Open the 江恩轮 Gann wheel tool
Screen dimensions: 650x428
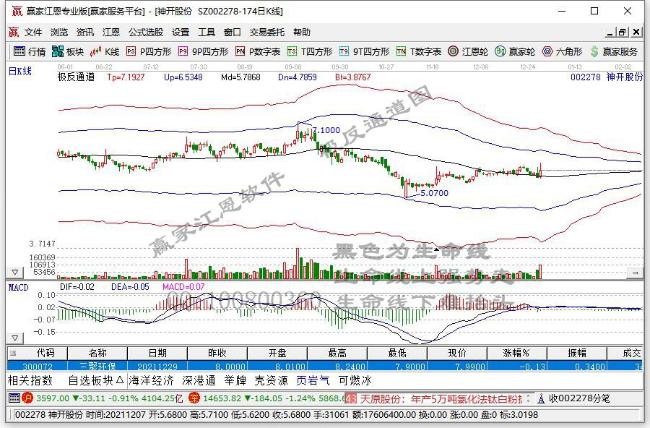click(x=468, y=51)
